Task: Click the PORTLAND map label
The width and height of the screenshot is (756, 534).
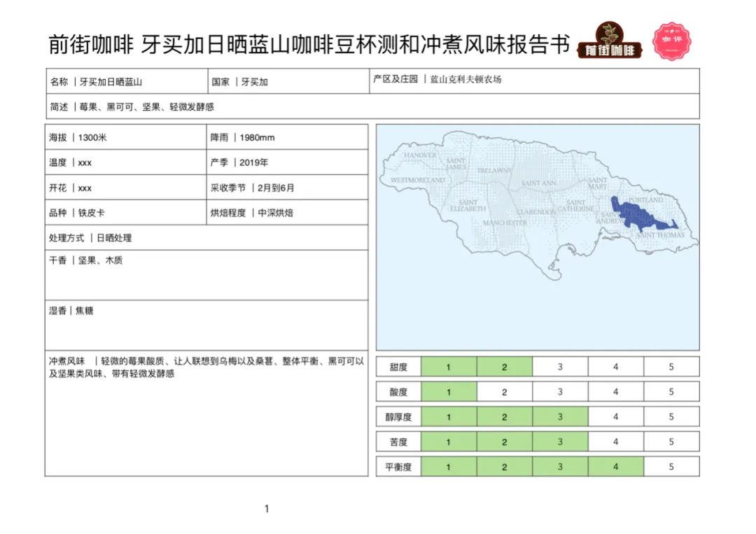Action: pyautogui.click(x=646, y=199)
